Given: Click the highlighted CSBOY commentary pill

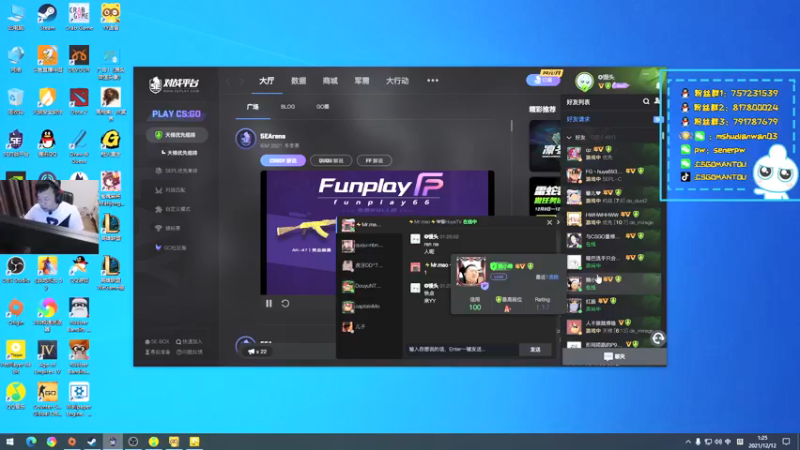Looking at the screenshot, I should point(283,160).
